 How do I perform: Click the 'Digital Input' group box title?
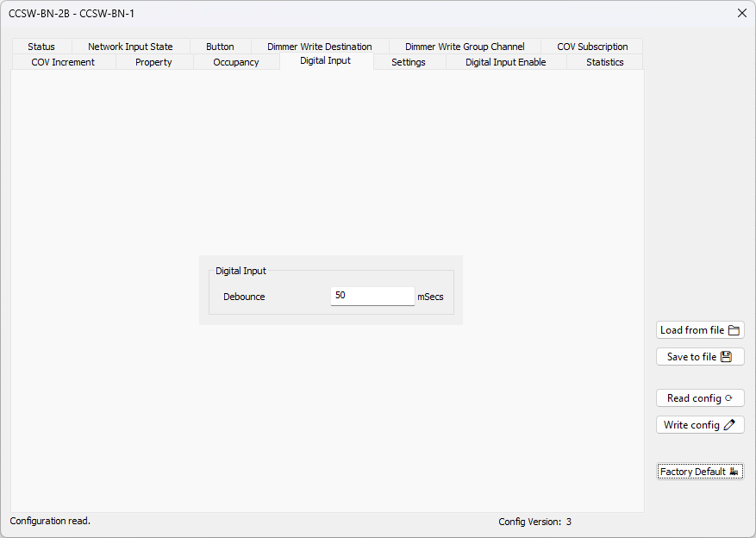[x=241, y=271]
